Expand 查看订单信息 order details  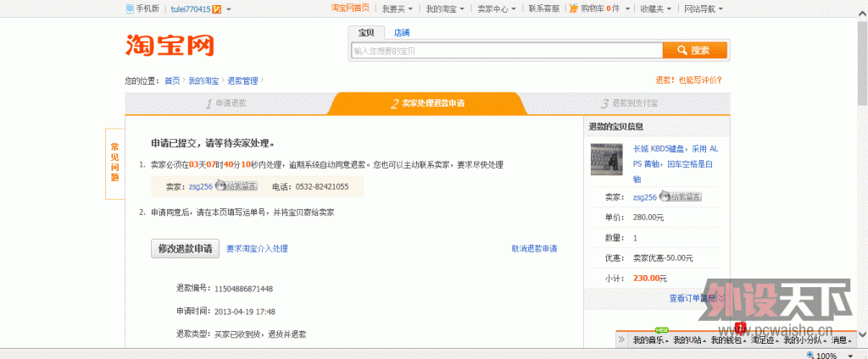click(x=697, y=297)
